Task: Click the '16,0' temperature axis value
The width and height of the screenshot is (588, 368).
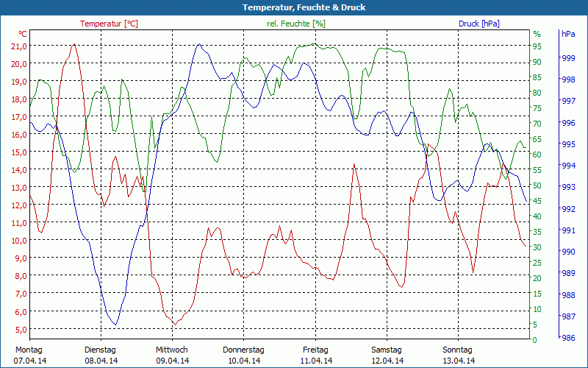Action: pos(19,135)
